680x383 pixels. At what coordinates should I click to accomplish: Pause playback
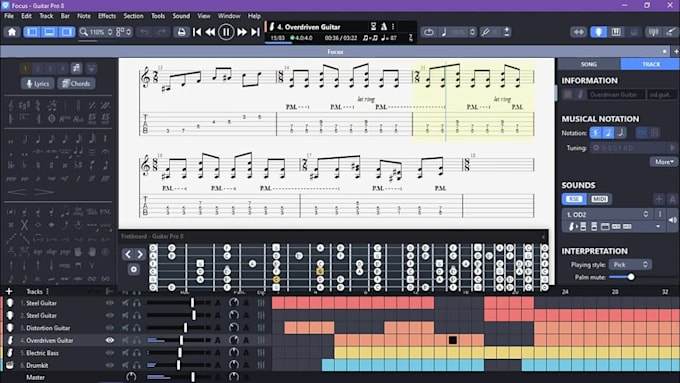click(x=226, y=32)
